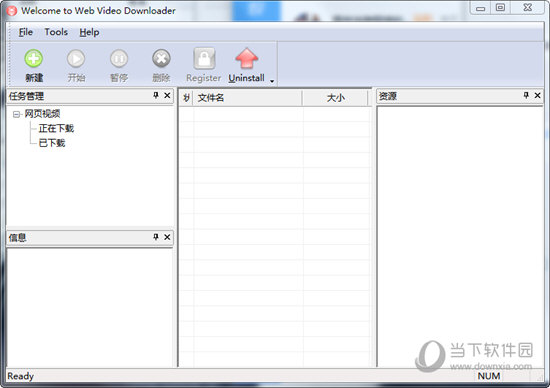Viewport: 550px width, 388px height.
Task: Click the green 新建 (New) toolbar icon
Action: pos(34,59)
